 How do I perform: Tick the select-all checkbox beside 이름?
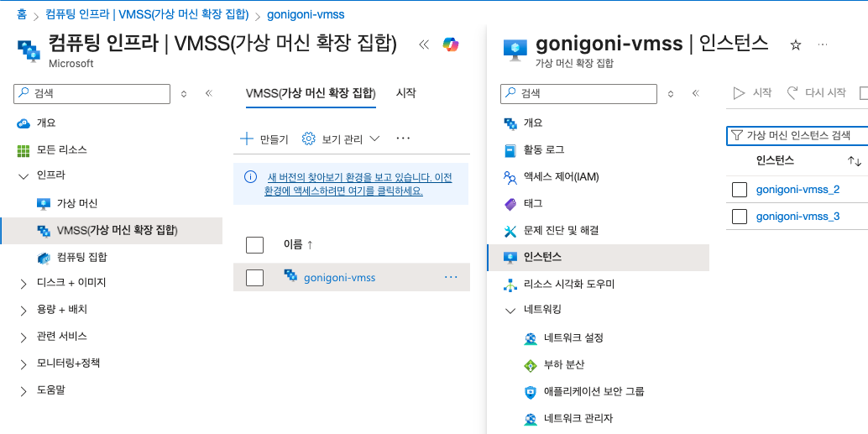point(254,244)
